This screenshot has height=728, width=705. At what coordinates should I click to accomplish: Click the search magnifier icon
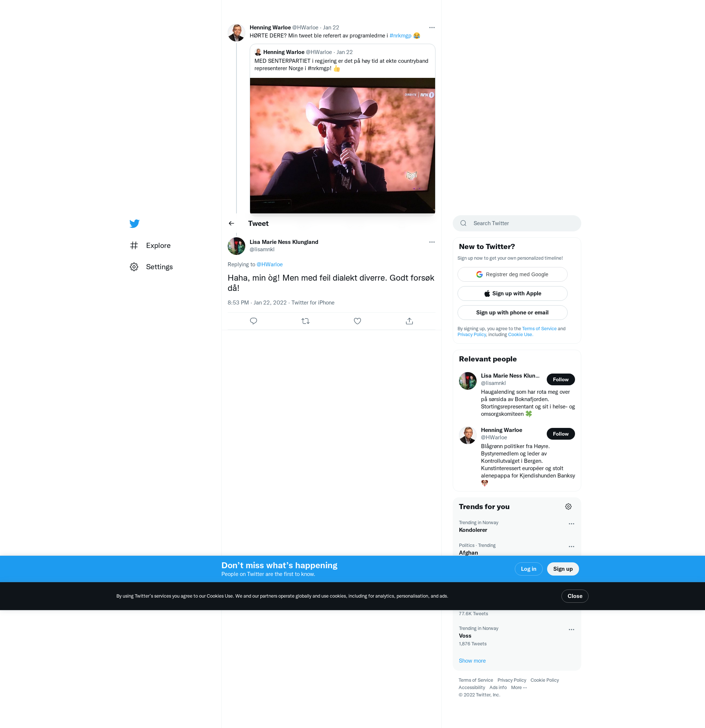click(x=463, y=223)
